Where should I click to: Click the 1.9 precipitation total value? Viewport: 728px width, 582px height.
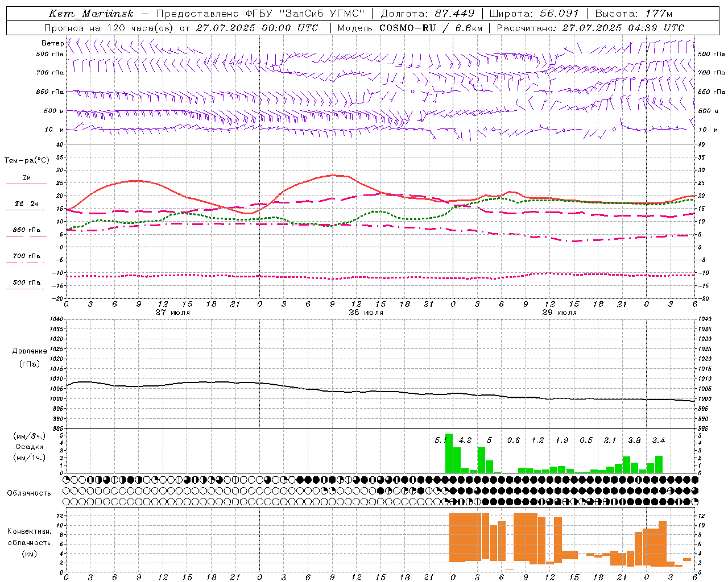562,440
